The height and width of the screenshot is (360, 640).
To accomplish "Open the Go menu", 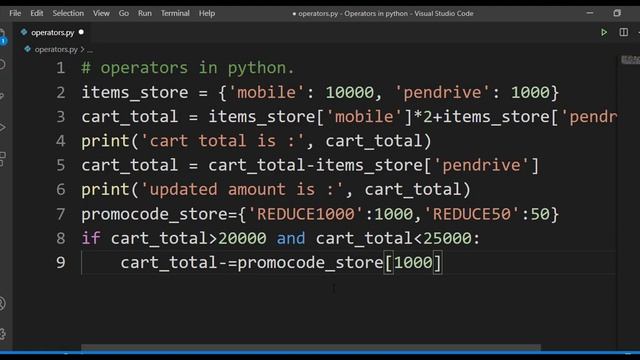I will pyautogui.click(x=124, y=13).
